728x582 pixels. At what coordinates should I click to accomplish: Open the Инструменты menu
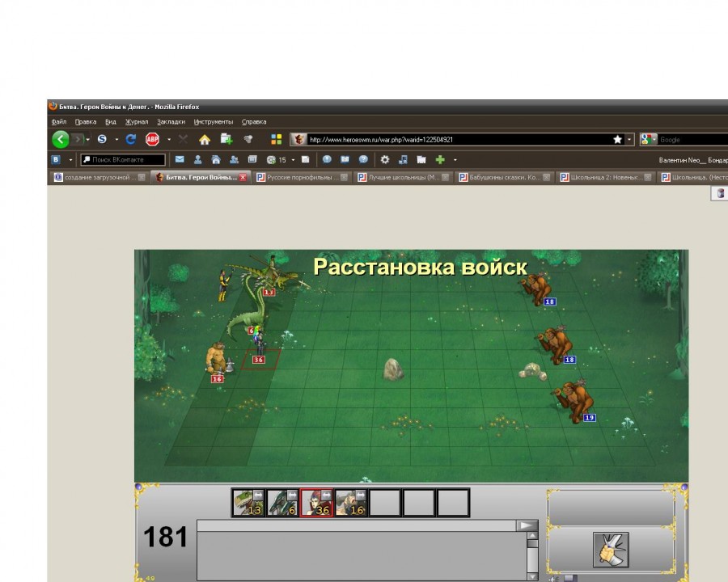(x=213, y=121)
